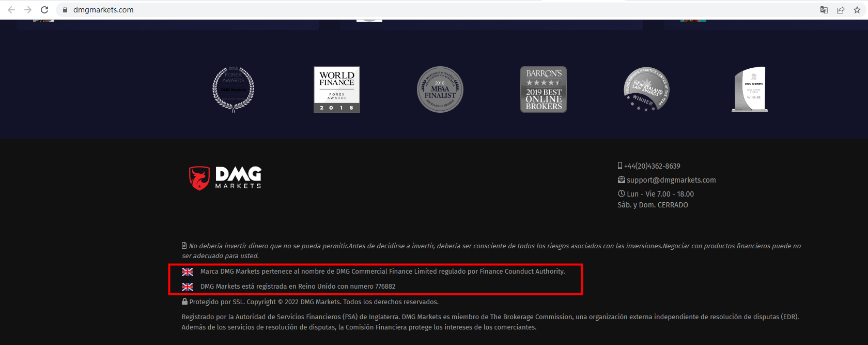Click phone number +44(20)4362-8639
This screenshot has width=868, height=345.
(652, 166)
